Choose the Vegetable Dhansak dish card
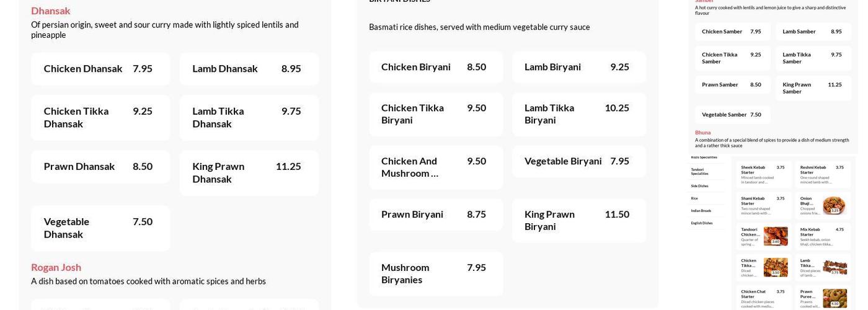 100,228
